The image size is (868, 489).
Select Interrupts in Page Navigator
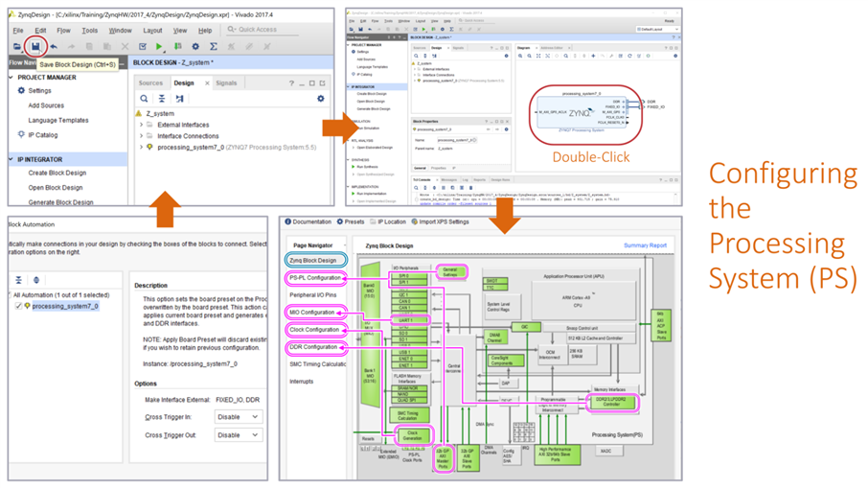(301, 382)
